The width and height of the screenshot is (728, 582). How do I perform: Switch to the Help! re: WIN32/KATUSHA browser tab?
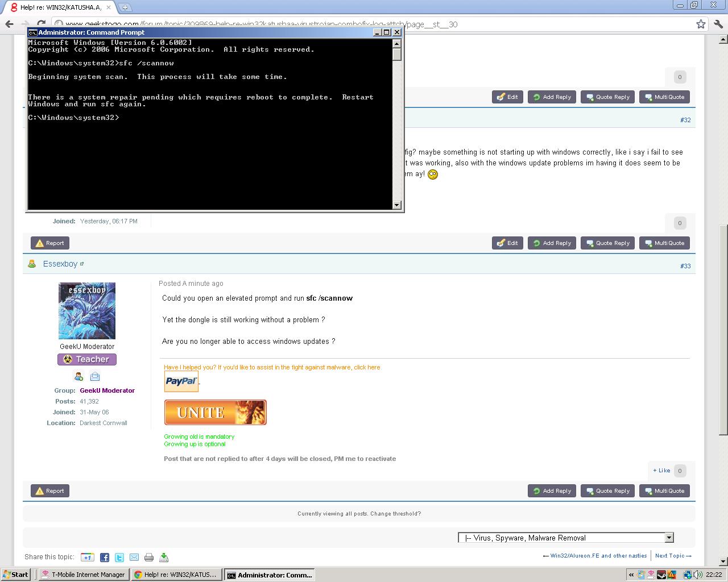point(60,7)
